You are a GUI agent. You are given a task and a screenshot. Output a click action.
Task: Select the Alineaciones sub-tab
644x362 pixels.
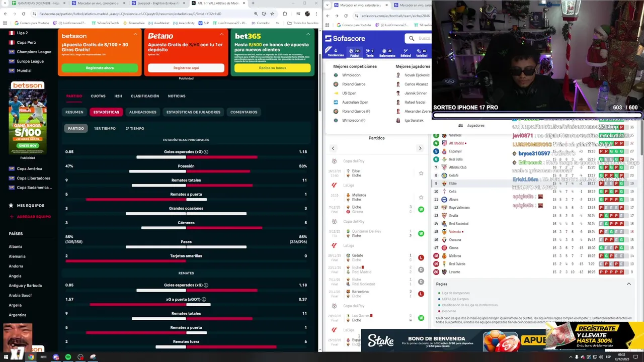click(x=143, y=112)
